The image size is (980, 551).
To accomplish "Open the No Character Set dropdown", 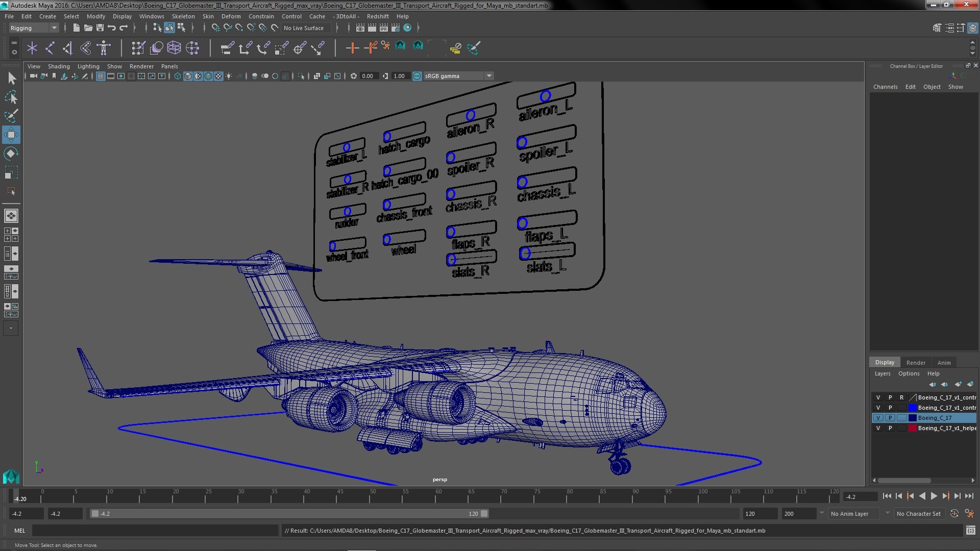I will pos(921,514).
